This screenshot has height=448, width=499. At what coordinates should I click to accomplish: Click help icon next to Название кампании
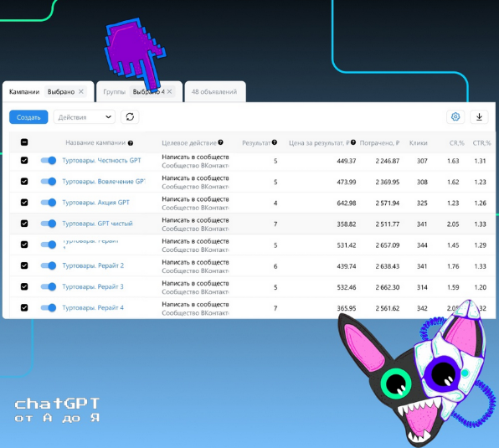pos(130,143)
